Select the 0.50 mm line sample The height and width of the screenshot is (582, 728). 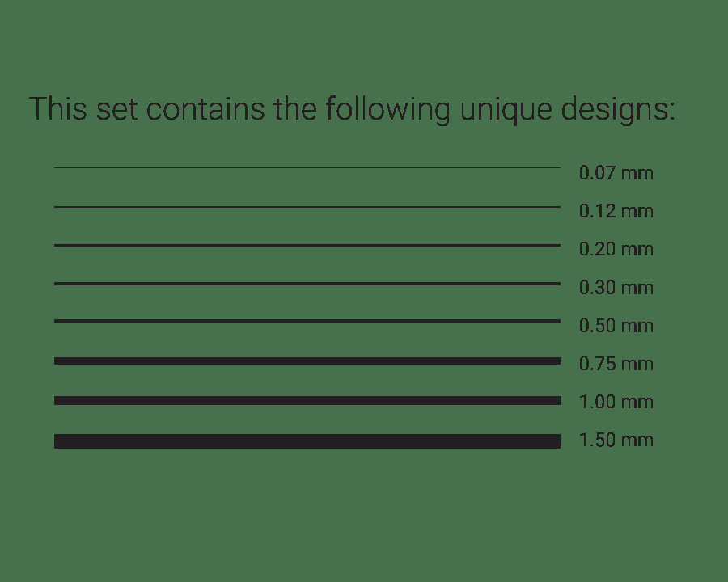point(307,322)
